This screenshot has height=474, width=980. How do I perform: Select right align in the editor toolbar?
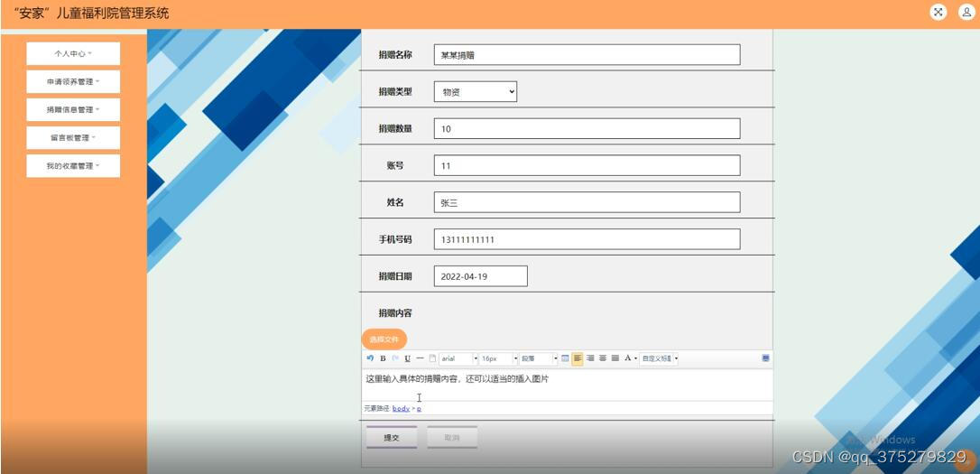(590, 358)
